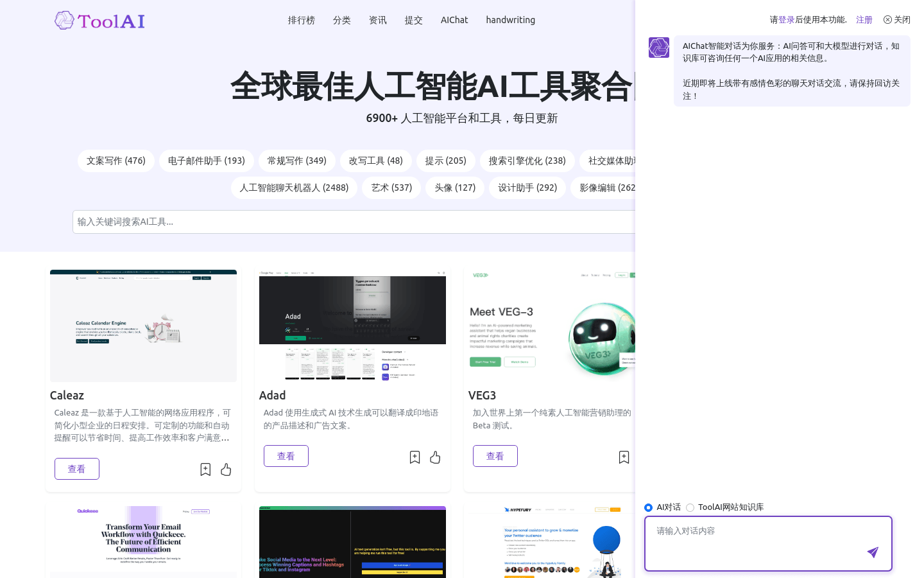Viewport: 924px width, 578px height.
Task: Select the 文案写作 (476) category tag
Action: [116, 161]
